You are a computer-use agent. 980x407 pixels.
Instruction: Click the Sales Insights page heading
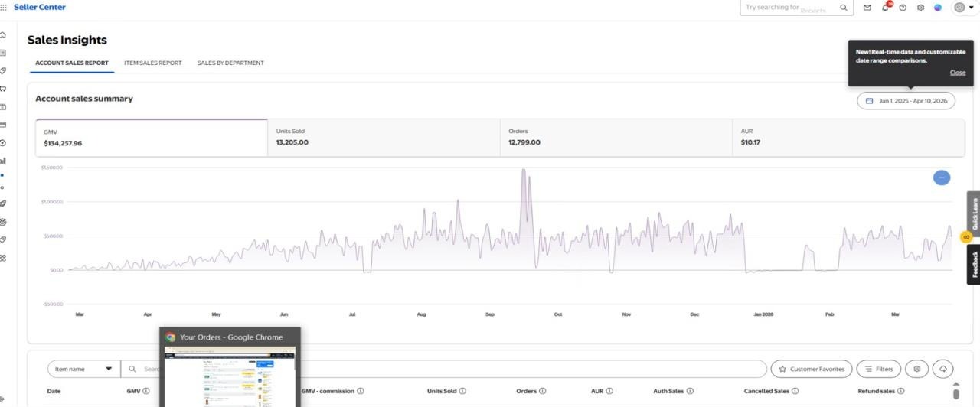tap(67, 40)
